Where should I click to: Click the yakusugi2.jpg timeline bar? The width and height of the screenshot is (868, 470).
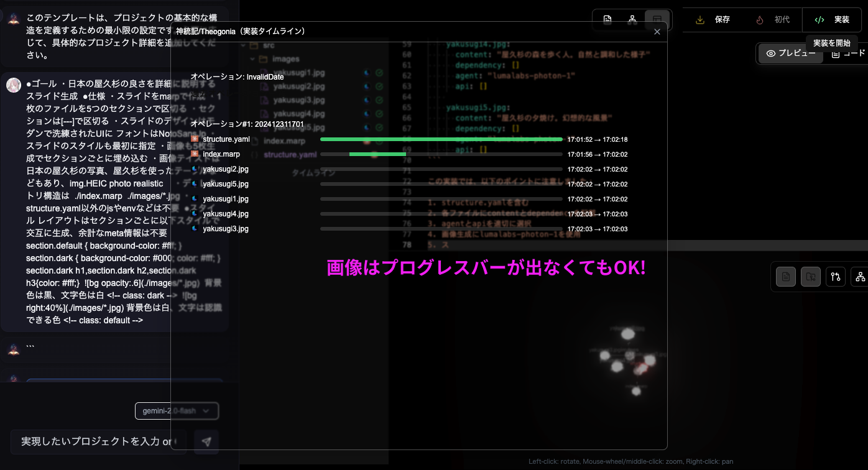click(x=441, y=169)
